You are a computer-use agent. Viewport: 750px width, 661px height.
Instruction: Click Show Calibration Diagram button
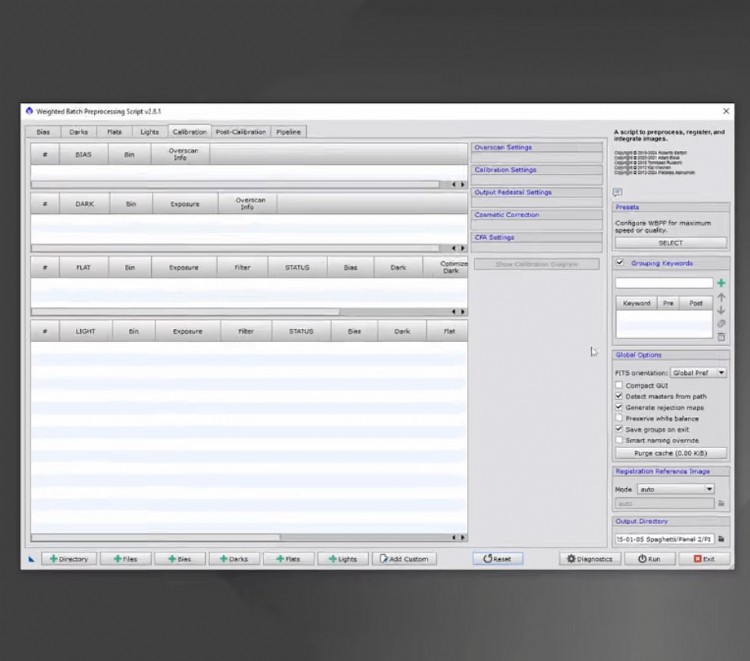(x=537, y=264)
